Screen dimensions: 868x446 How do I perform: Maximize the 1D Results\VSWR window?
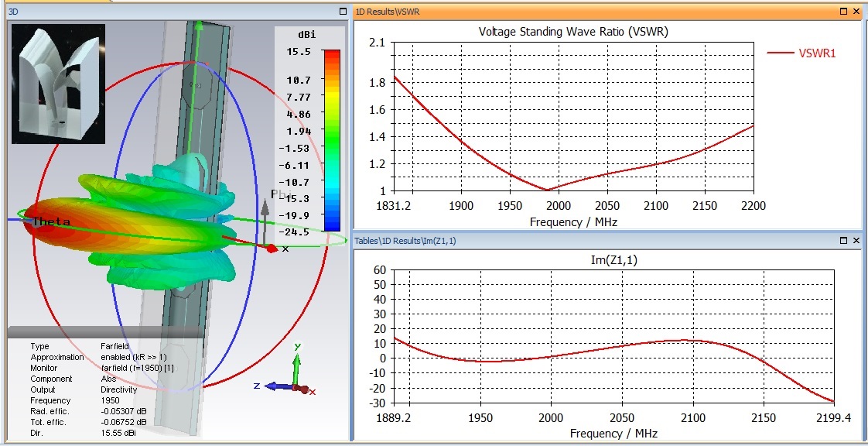coord(843,11)
